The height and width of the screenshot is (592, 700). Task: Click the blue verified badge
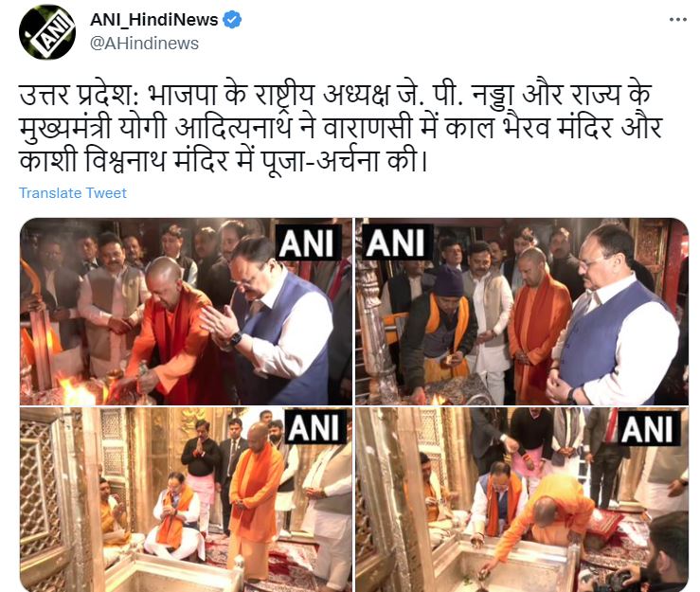[x=232, y=20]
